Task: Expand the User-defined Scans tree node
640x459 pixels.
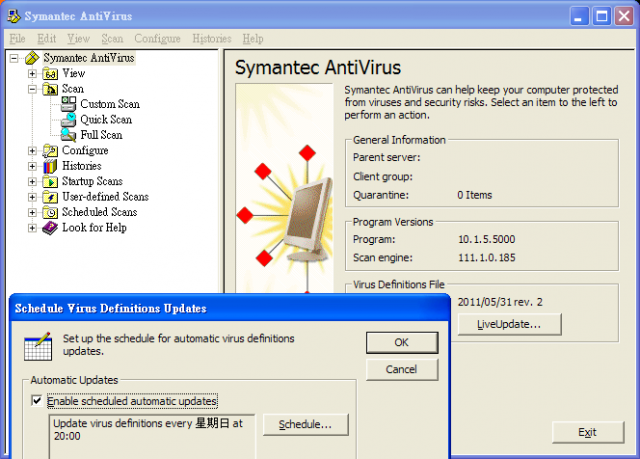Action: [x=32, y=197]
